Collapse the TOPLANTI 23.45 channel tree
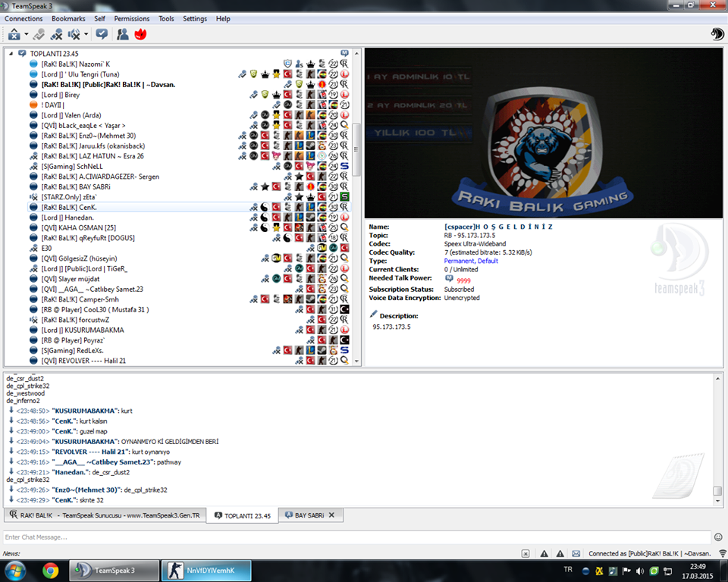 pos(11,54)
